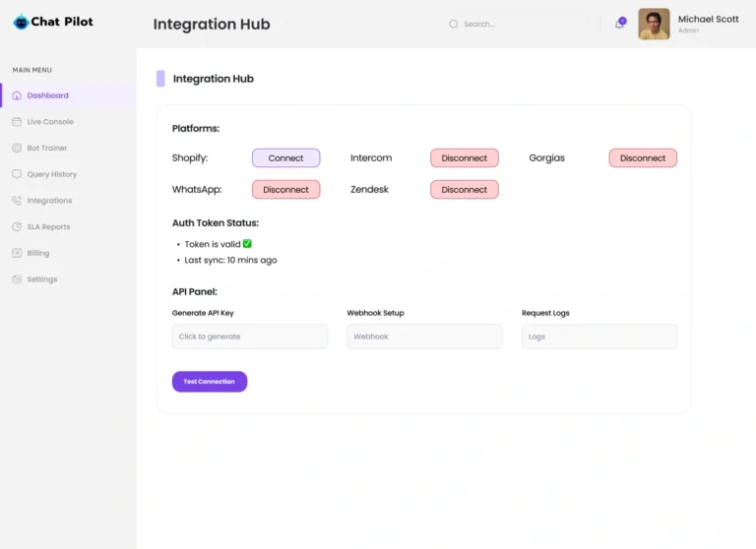Click the Chat Pilot robot logo icon
This screenshot has height=549, width=756.
[x=21, y=22]
